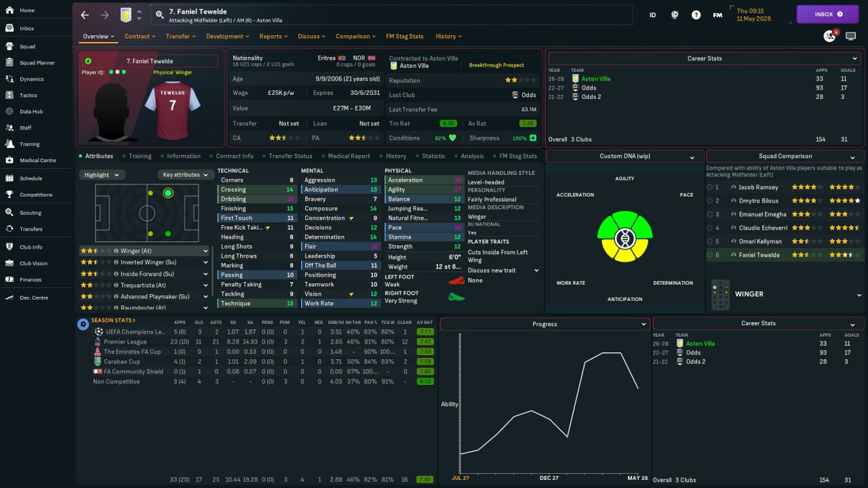This screenshot has height=488, width=868.
Task: Click the purple INBOX continue button
Action: (x=827, y=14)
